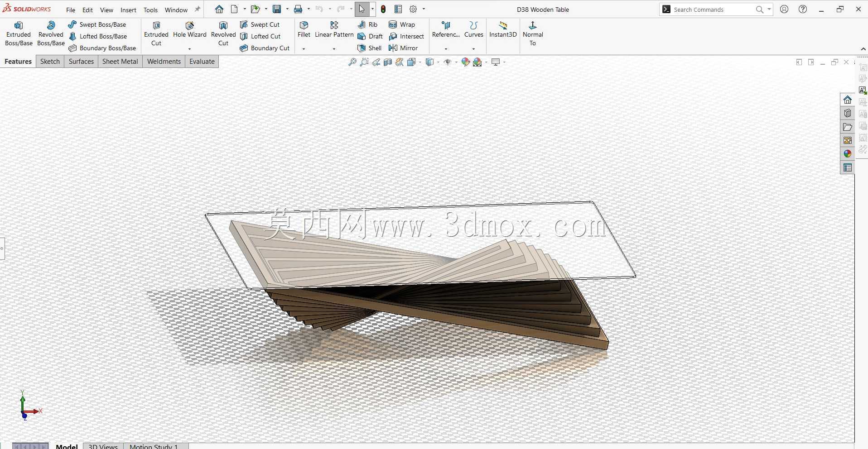868x449 pixels.
Task: Expand the Display Style dropdown
Action: [x=438, y=62]
